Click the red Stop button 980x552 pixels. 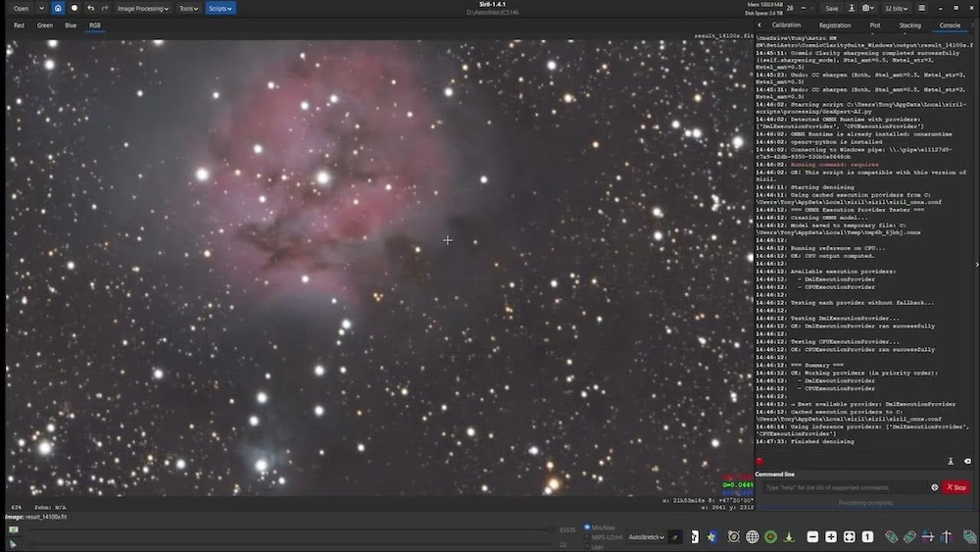955,487
